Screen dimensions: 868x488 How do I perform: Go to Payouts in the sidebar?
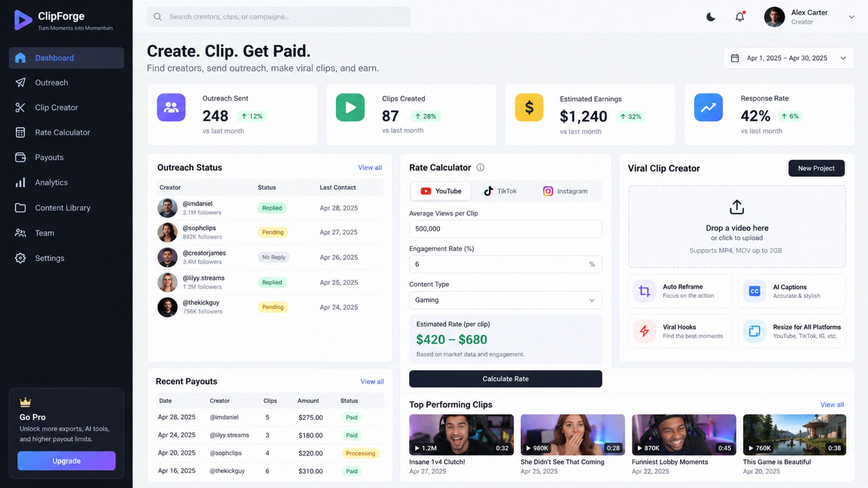pyautogui.click(x=66, y=158)
